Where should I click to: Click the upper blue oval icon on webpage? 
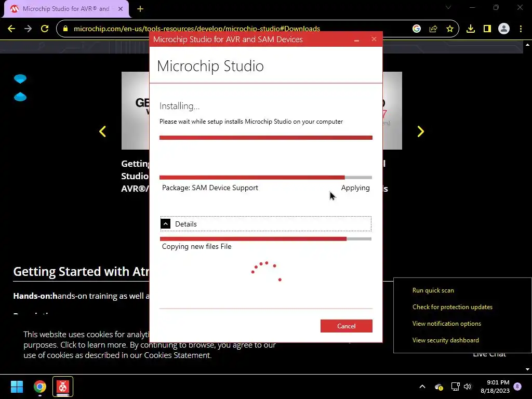pyautogui.click(x=20, y=79)
